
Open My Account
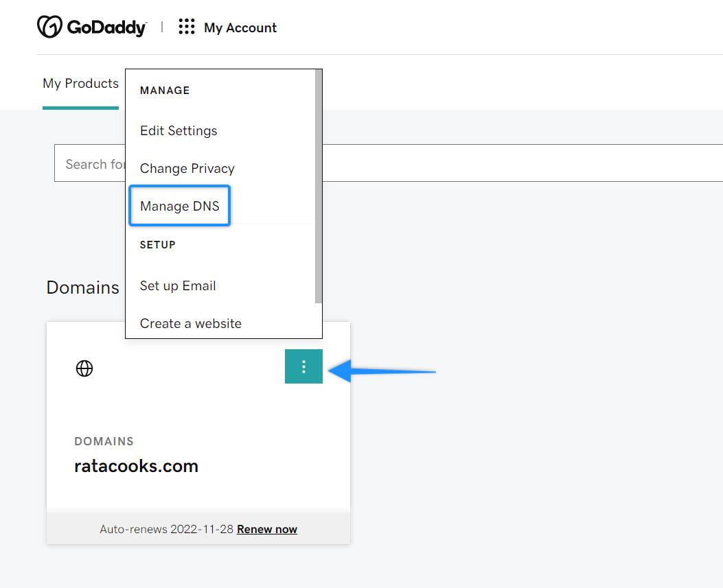pos(240,27)
